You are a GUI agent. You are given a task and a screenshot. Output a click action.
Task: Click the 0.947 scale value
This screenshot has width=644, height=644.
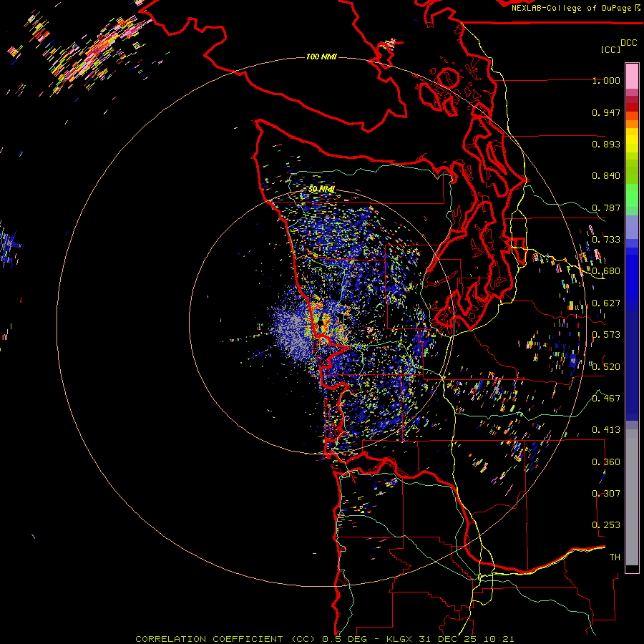click(x=606, y=112)
